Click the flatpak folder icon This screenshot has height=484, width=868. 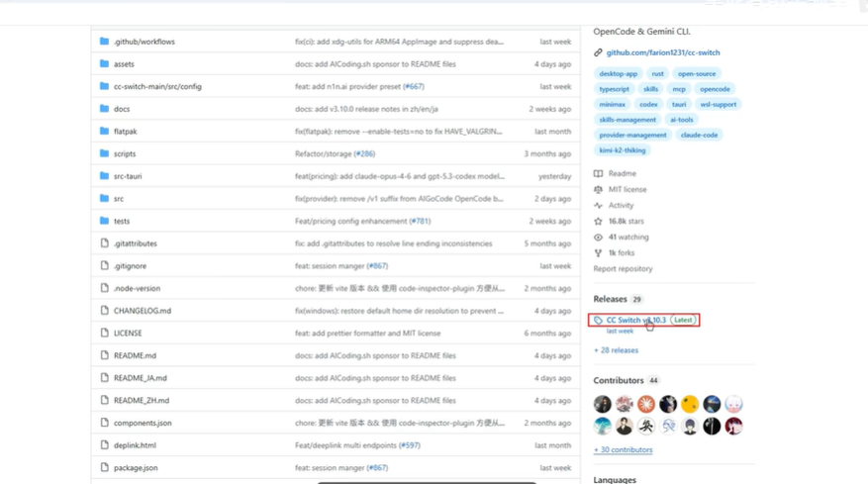coord(104,132)
